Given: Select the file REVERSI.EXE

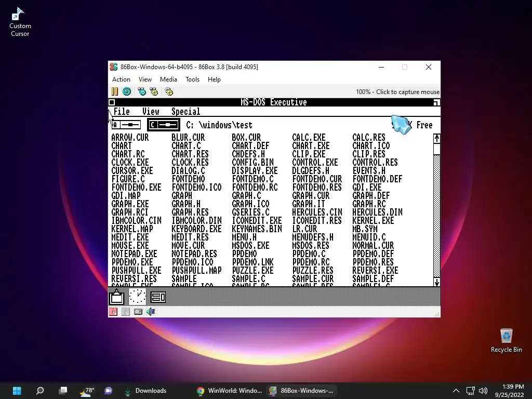Looking at the screenshot, I should [375, 270].
